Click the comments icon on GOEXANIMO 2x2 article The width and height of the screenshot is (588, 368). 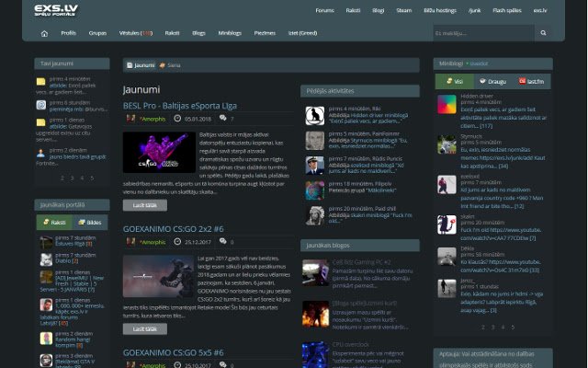[x=222, y=241]
